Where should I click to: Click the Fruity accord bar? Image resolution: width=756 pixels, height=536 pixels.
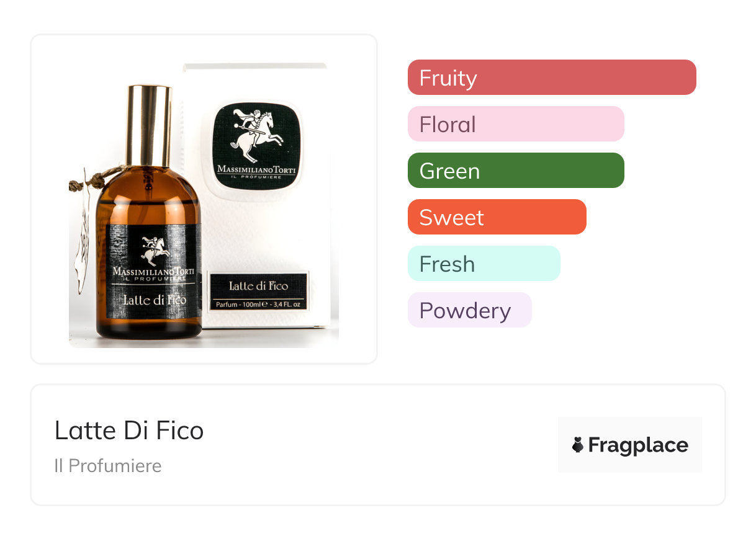tap(552, 78)
